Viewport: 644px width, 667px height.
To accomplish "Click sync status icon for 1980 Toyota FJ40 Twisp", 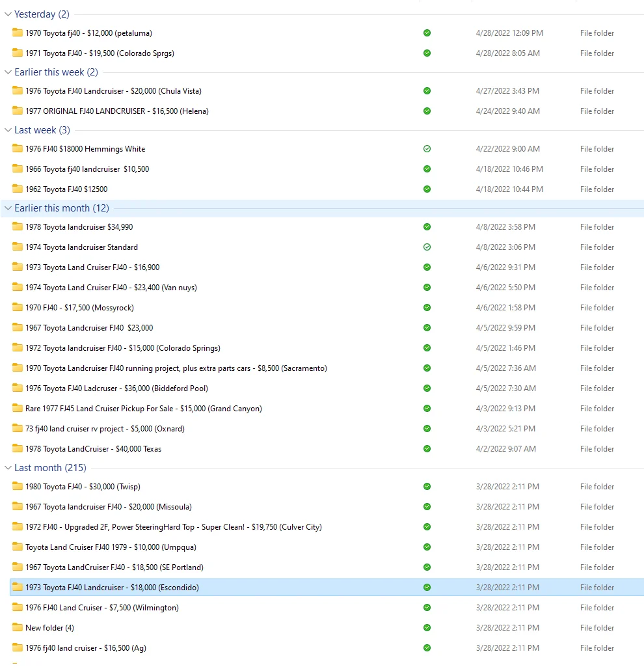I will [427, 487].
